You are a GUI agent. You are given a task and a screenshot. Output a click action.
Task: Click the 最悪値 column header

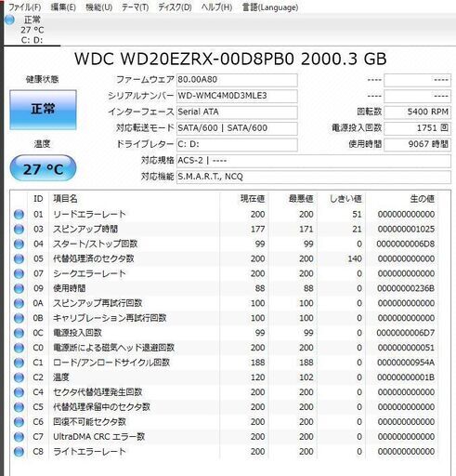pyautogui.click(x=301, y=199)
